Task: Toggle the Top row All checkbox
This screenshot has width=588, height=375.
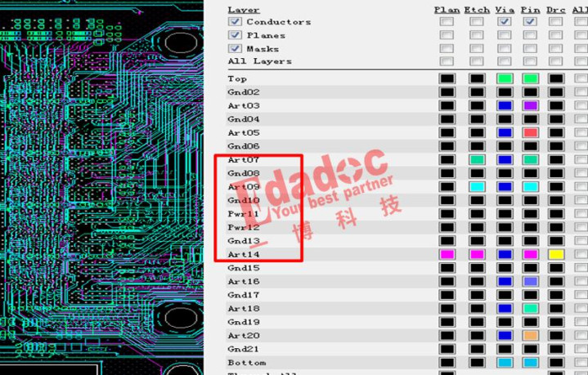Action: (x=581, y=78)
